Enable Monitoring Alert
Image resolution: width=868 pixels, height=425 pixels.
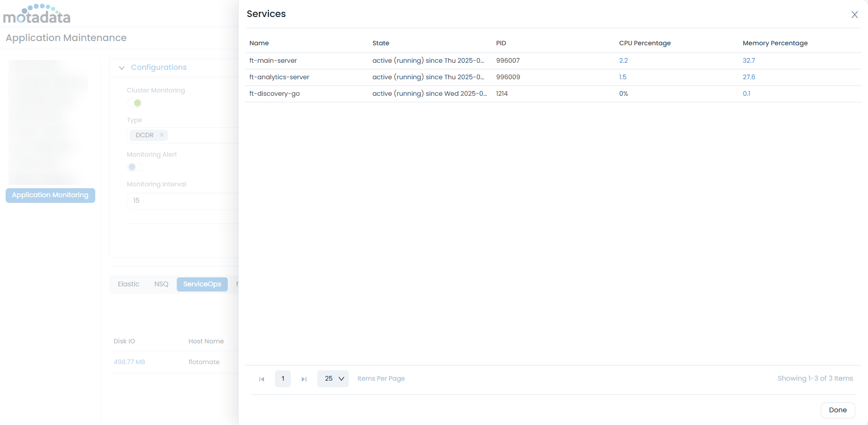point(134,167)
